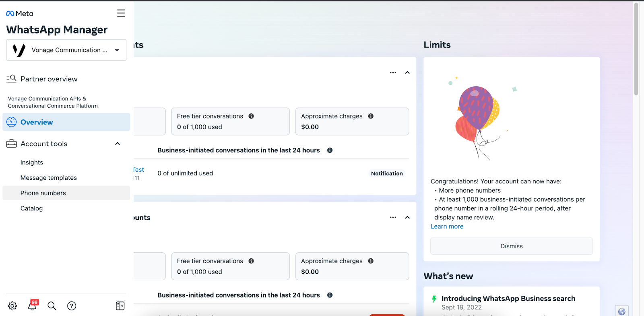The width and height of the screenshot is (644, 316).
Task: Click the Vonage logo icon
Action: pyautogui.click(x=19, y=50)
